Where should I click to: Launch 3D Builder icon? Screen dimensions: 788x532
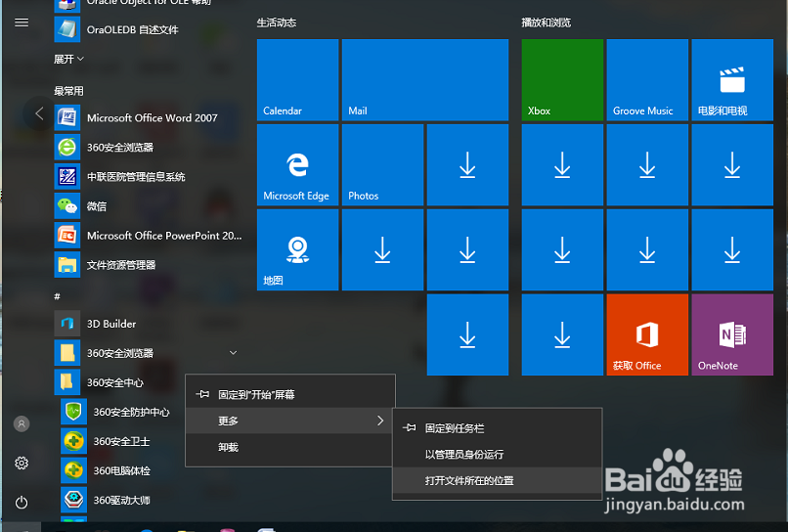tap(66, 324)
